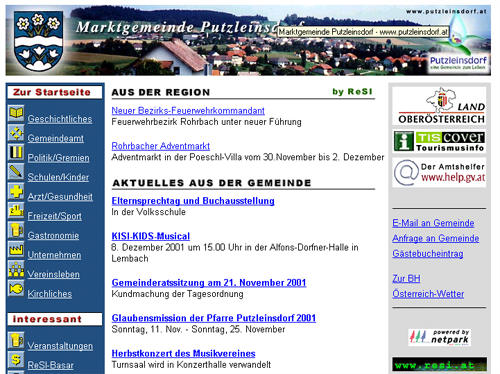Screen dimensions: 500x374
Task: Click the pencil icon beside Schulen/Kinder
Action: click(16, 171)
